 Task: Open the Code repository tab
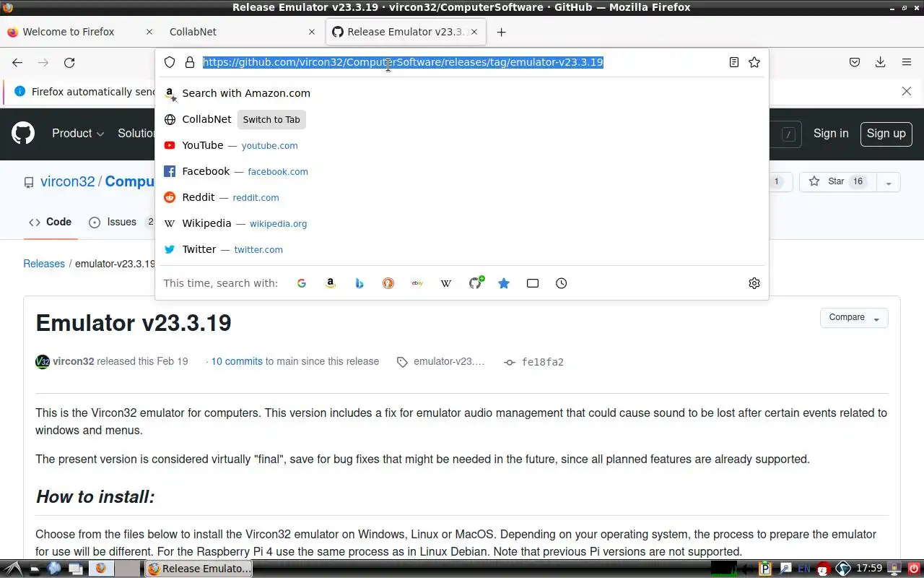tap(51, 223)
